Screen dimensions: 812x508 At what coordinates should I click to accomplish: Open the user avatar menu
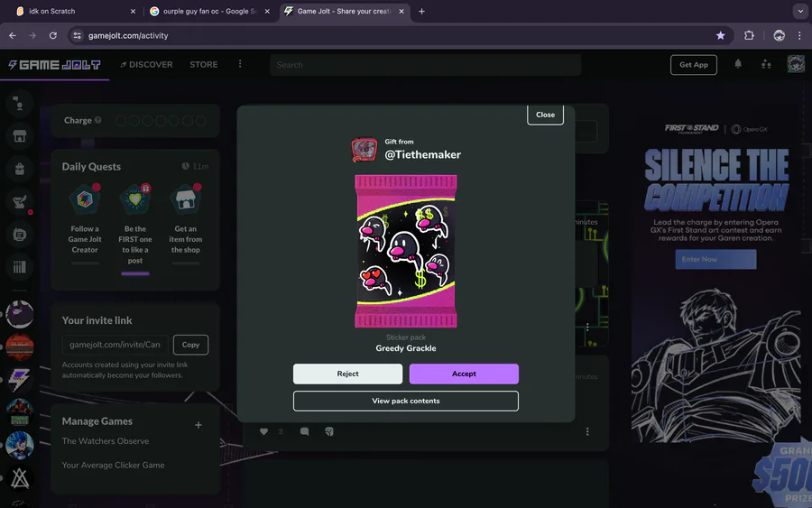click(796, 64)
